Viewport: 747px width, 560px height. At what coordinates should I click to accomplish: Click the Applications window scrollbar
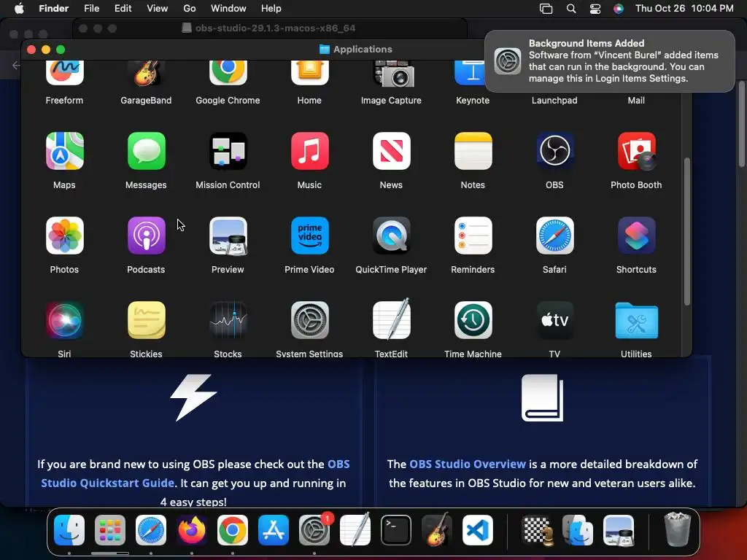[x=687, y=231]
